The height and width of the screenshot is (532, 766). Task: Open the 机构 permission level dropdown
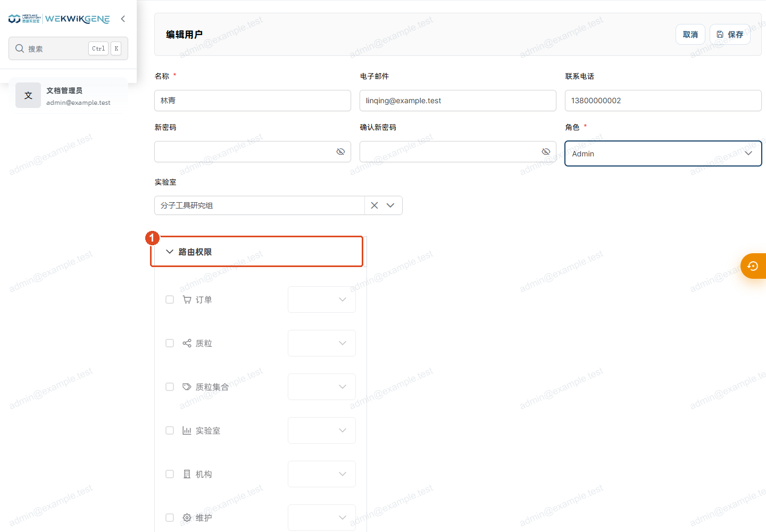click(322, 474)
